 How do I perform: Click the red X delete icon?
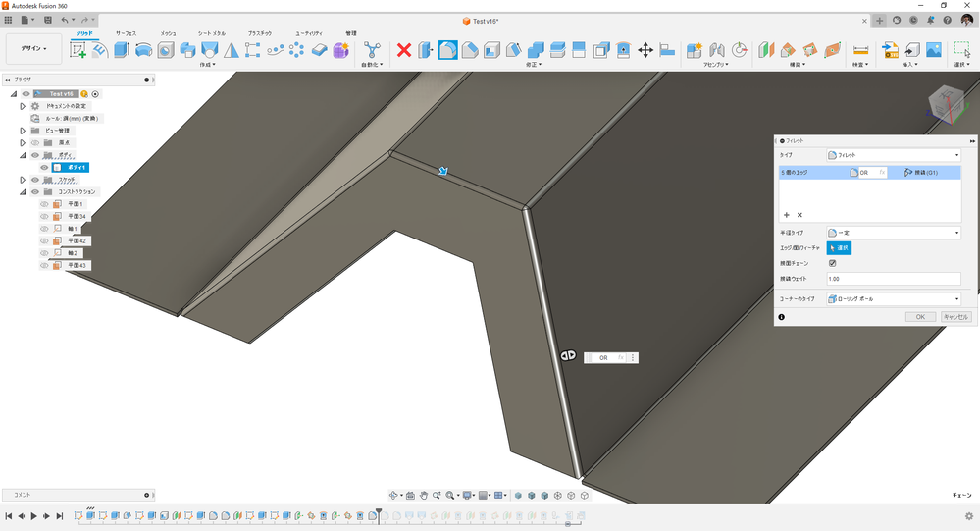pyautogui.click(x=403, y=50)
